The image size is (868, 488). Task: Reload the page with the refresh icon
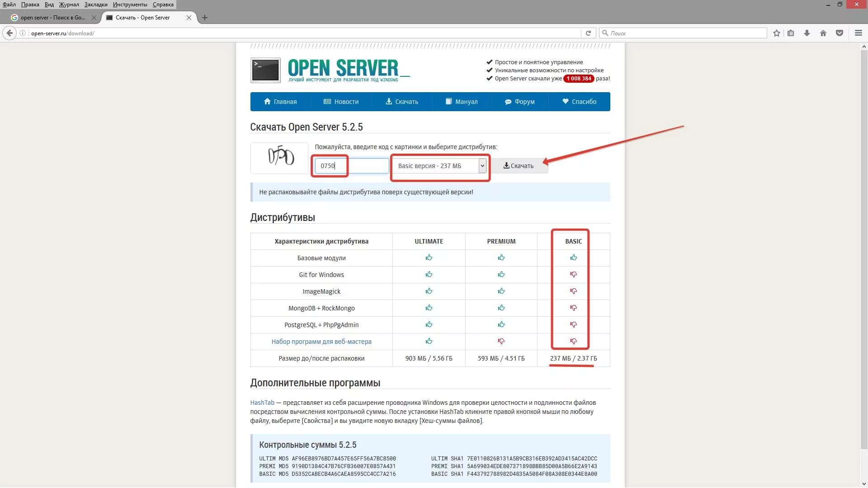pos(588,33)
